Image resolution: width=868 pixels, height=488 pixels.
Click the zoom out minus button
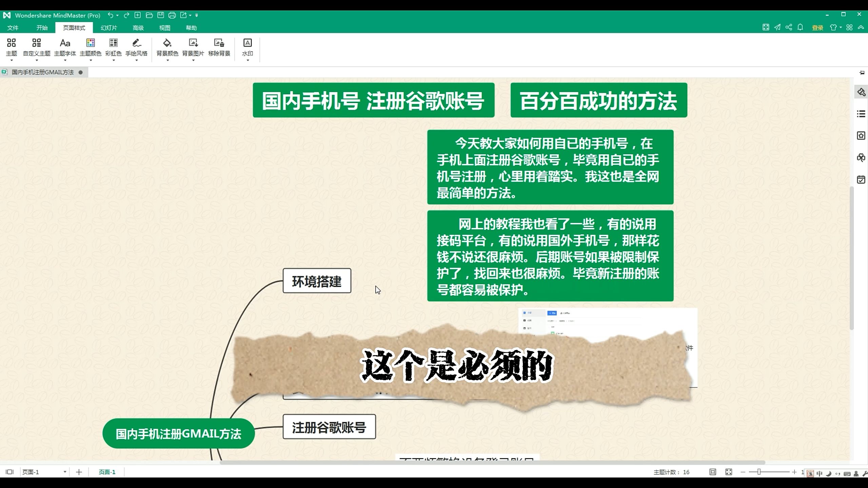pyautogui.click(x=743, y=472)
